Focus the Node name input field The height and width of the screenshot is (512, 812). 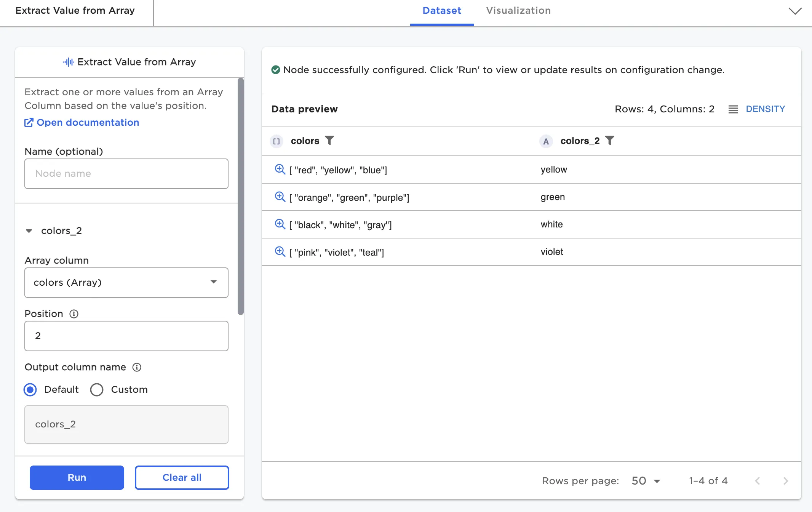click(126, 174)
